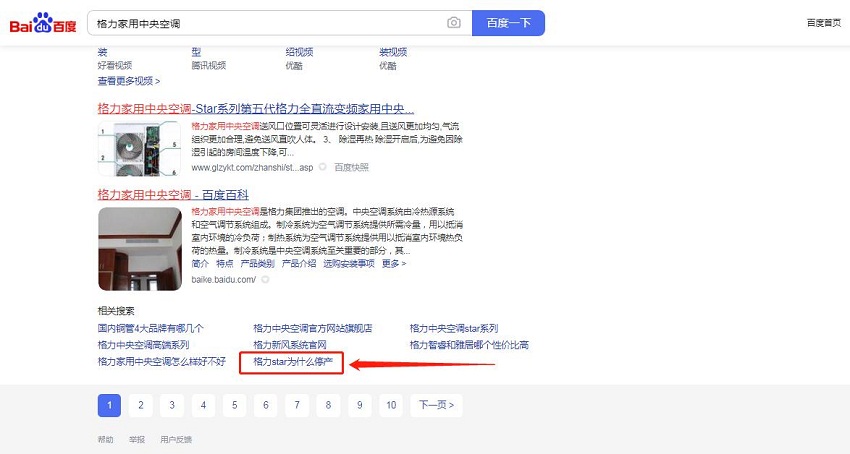Search related 格力智睿和雅居哪个性价比高
Viewport: 850px width, 454px height.
point(469,345)
